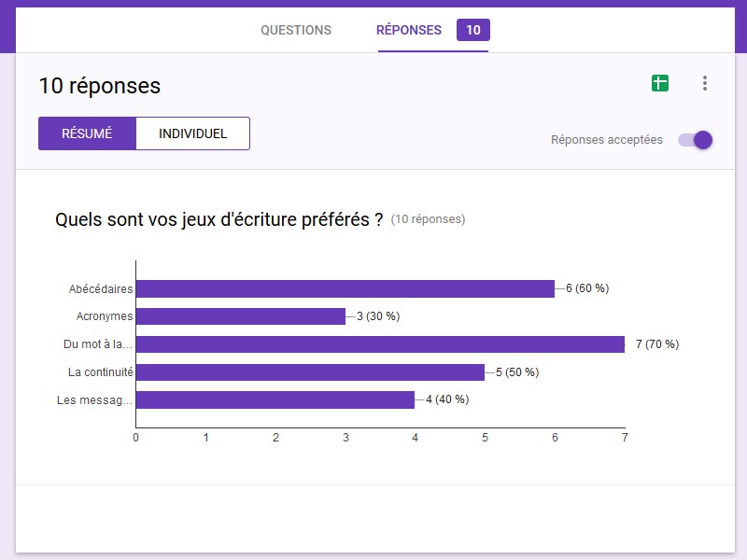
Task: Click the question title about jeux d'écriture
Action: click(218, 220)
